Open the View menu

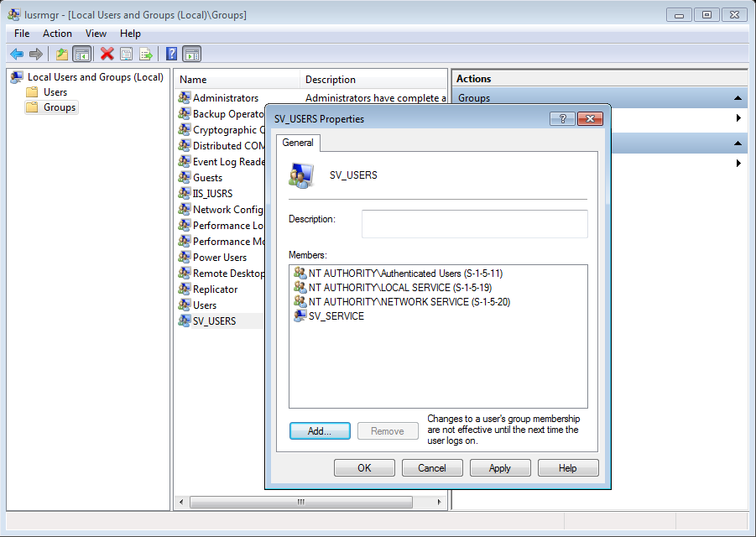tap(96, 34)
